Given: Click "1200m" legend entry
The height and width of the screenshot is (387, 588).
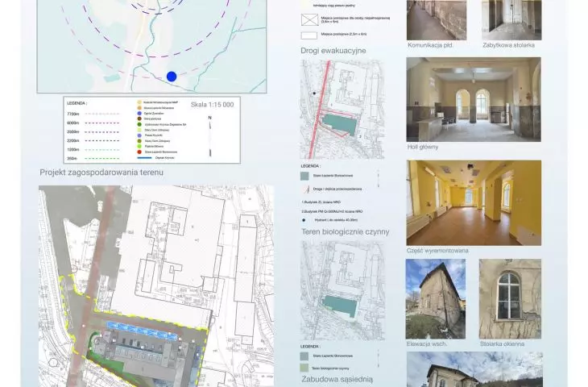Looking at the screenshot, I should [x=73, y=150].
